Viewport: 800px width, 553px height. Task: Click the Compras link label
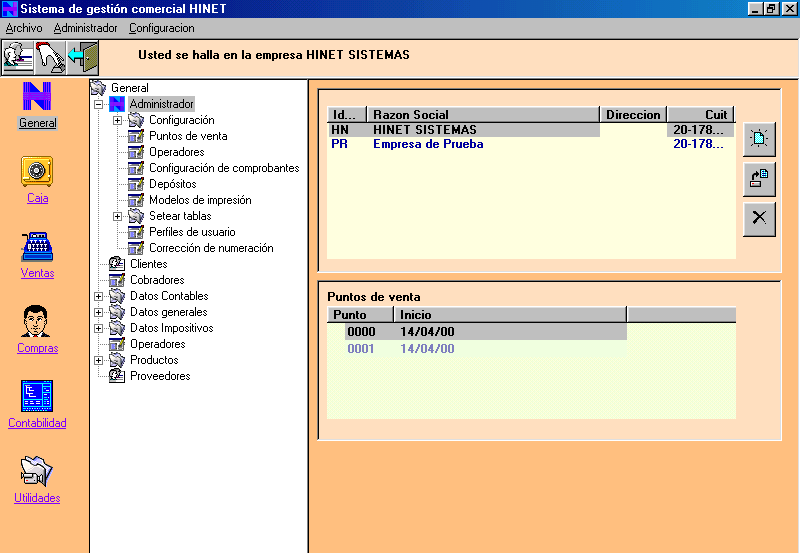(37, 348)
